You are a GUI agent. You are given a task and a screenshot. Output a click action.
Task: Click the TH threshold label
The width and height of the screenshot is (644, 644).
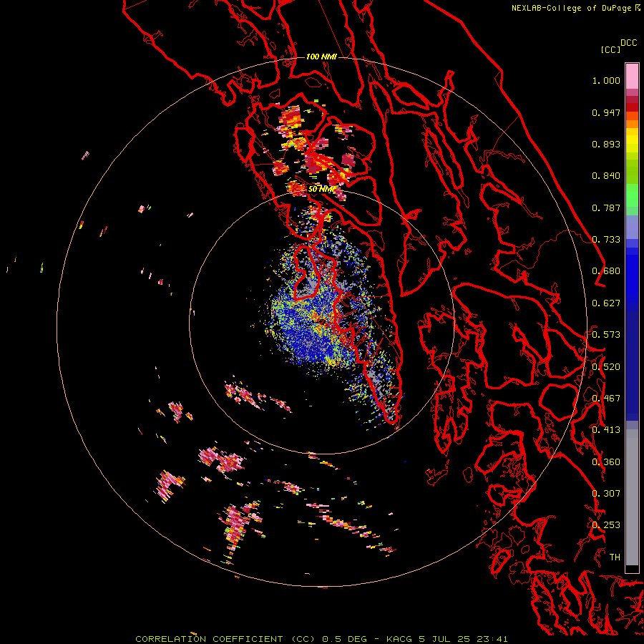click(615, 557)
